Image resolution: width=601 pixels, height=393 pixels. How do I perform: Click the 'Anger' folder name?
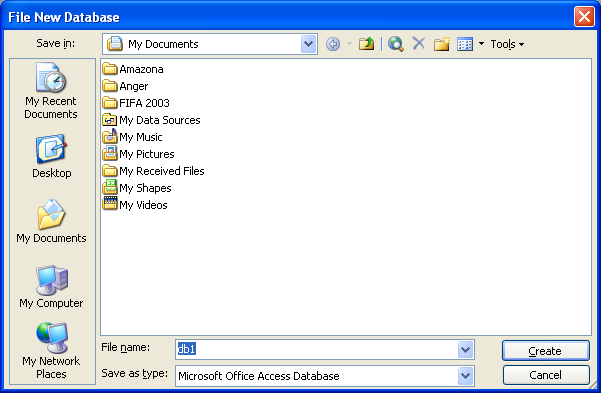click(133, 86)
